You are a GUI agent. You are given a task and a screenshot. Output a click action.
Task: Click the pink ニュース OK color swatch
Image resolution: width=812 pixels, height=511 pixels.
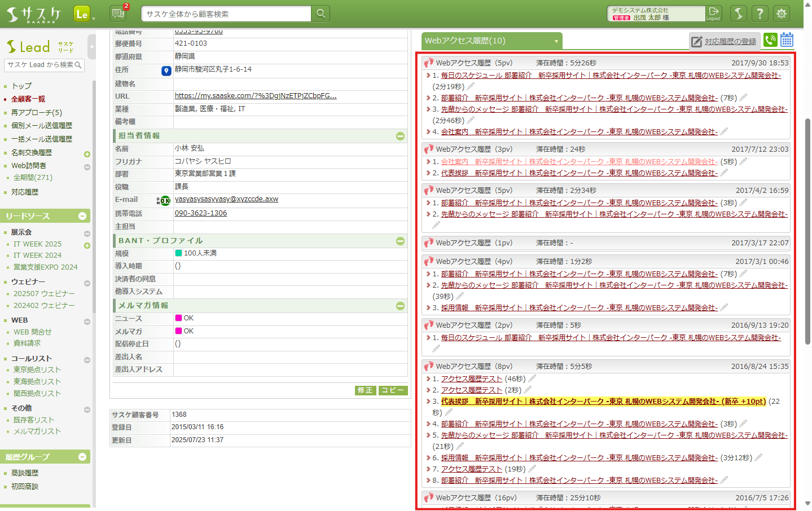178,318
